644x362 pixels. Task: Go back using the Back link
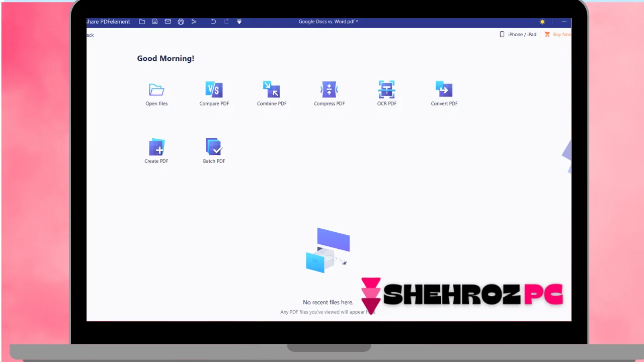[x=90, y=35]
